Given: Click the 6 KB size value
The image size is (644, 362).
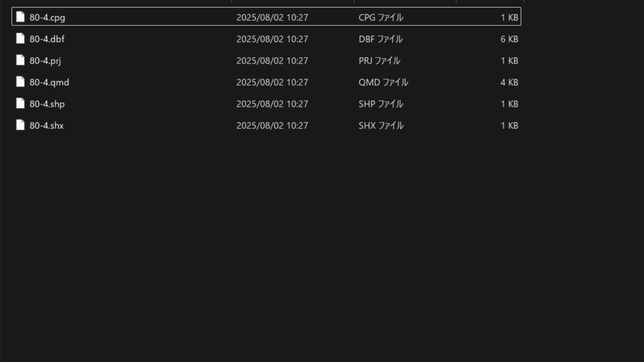Looking at the screenshot, I should pyautogui.click(x=509, y=39).
